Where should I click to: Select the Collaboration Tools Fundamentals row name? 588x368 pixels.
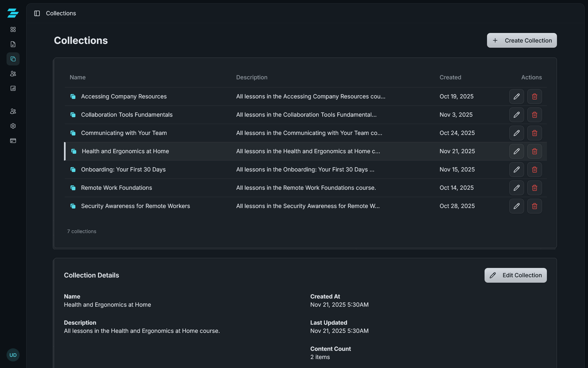127,115
